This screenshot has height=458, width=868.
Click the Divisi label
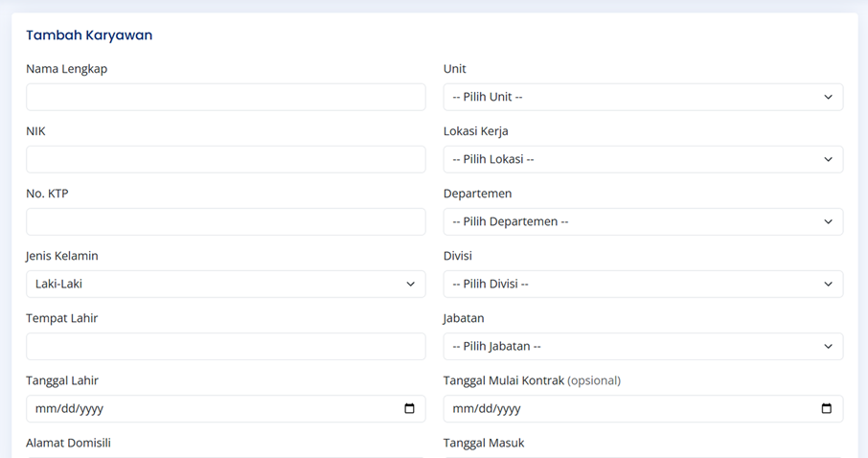(x=458, y=256)
